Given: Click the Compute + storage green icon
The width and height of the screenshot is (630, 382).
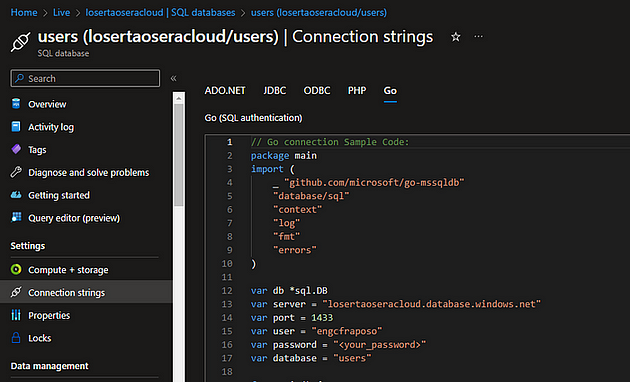Looking at the screenshot, I should tap(16, 270).
